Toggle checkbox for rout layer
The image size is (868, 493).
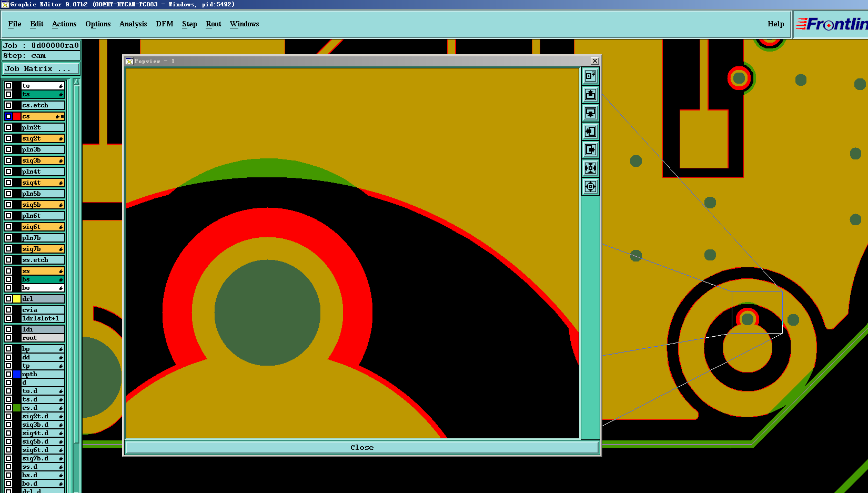click(8, 338)
